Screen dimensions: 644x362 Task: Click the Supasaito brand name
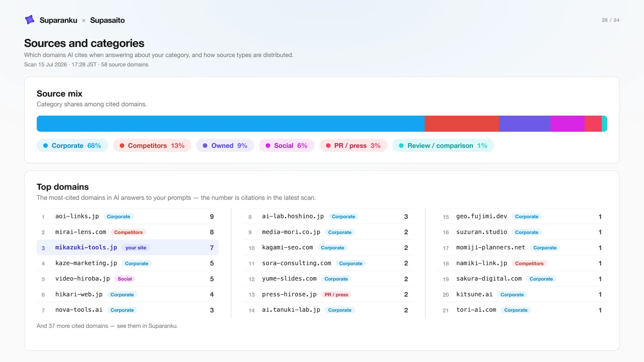pos(107,20)
